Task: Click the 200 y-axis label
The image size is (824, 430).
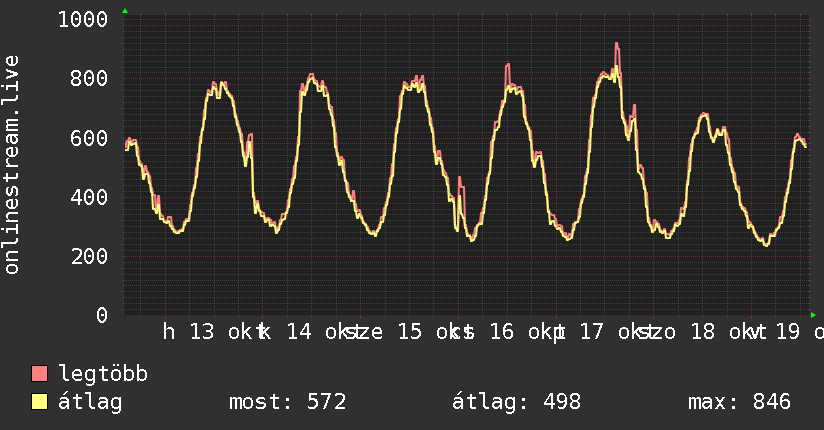Action: [x=89, y=257]
